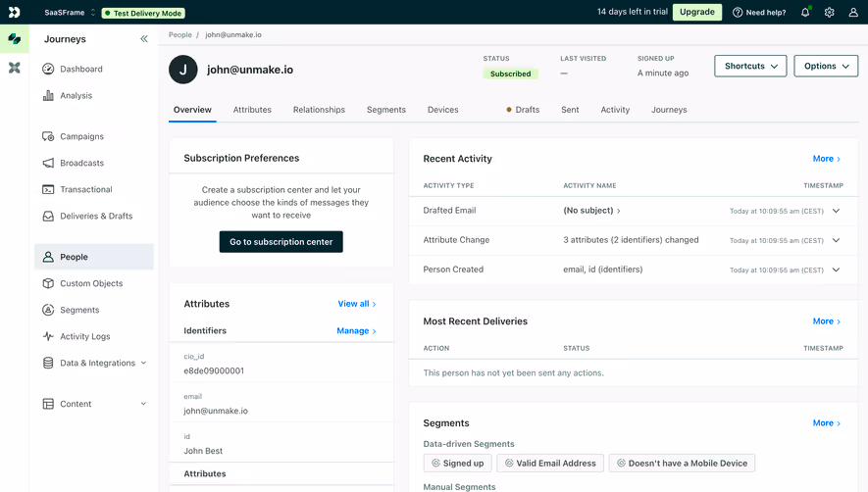Expand the Person Created activity row
The width and height of the screenshot is (868, 492).
(836, 271)
